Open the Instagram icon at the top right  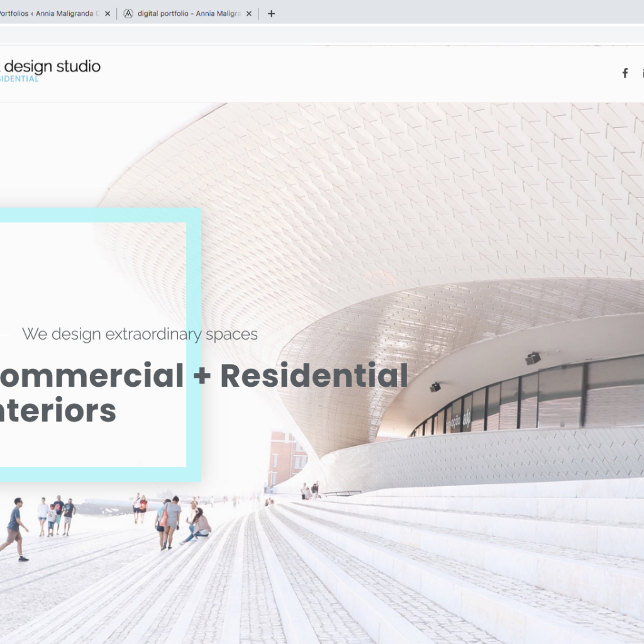click(642, 73)
